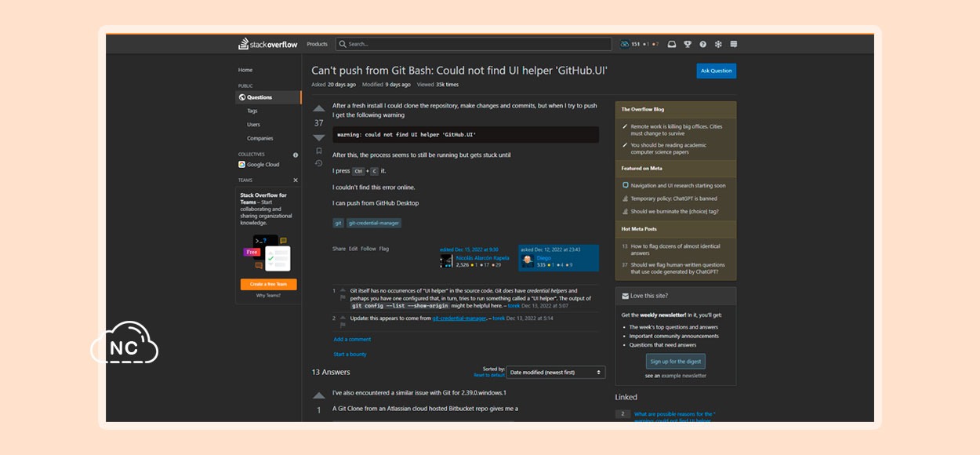Click the Winter Bash snowflake icon
The height and width of the screenshot is (455, 980).
click(717, 44)
